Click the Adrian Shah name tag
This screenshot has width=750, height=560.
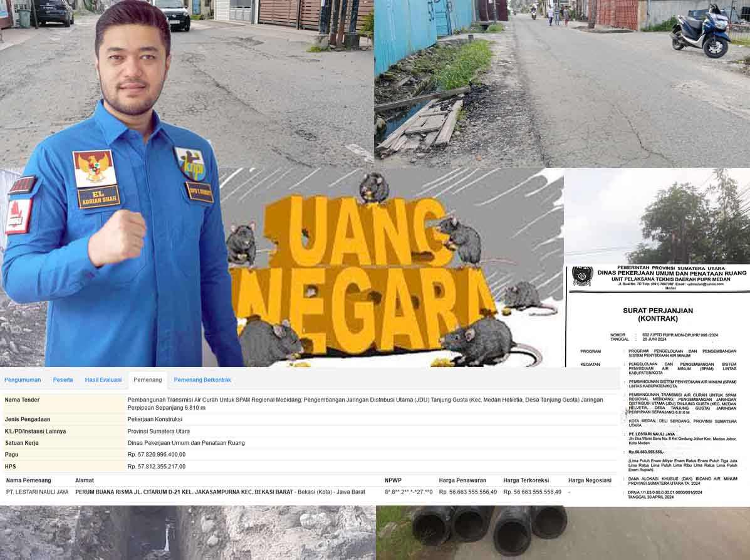click(x=98, y=197)
